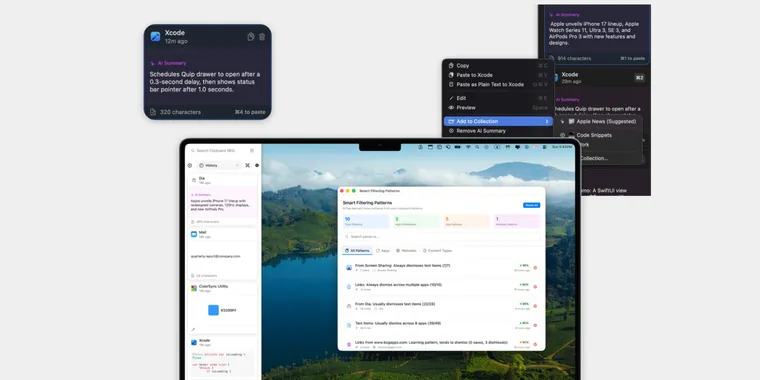Remove the From Dia pattern with its red button

pos(535,306)
